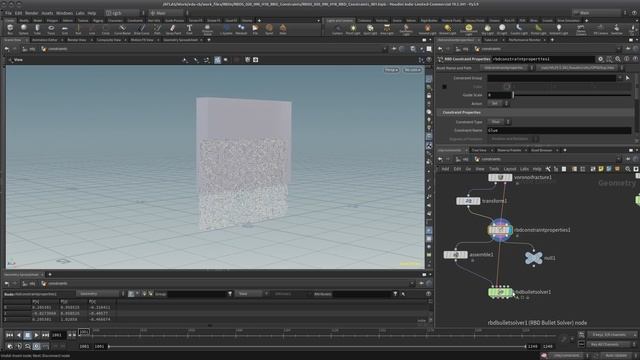640x360 pixels.
Task: Click the Sphere shelf tool
Action: tap(24, 29)
